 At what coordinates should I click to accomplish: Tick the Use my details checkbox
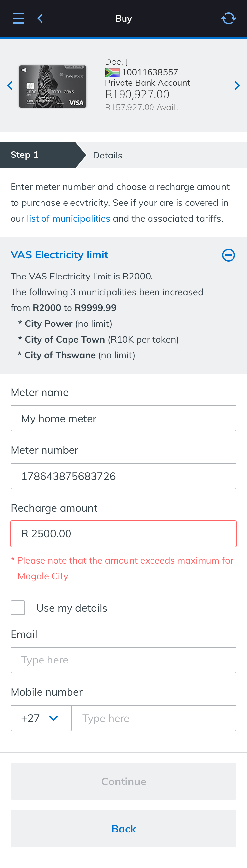18,608
